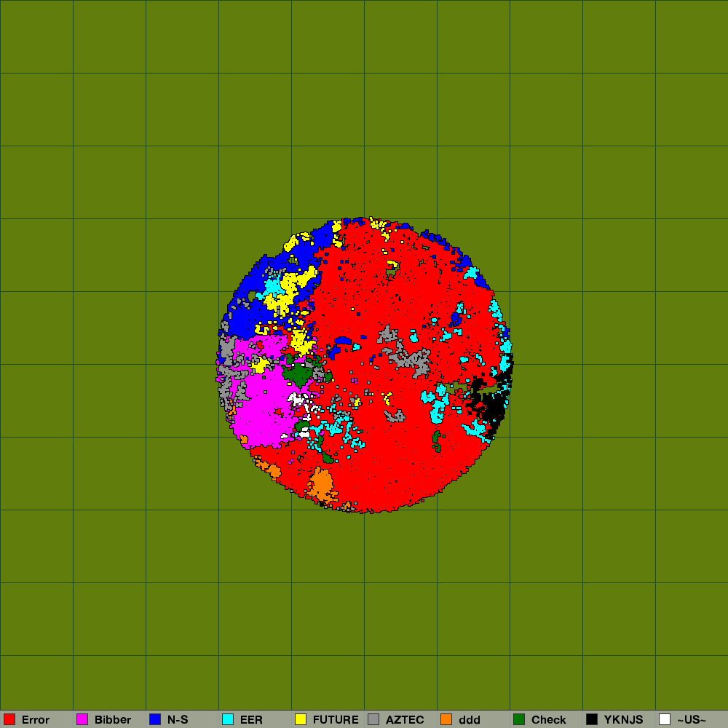Screen dimensions: 728x728
Task: Select the 'EER' legend label
Action: click(x=251, y=720)
